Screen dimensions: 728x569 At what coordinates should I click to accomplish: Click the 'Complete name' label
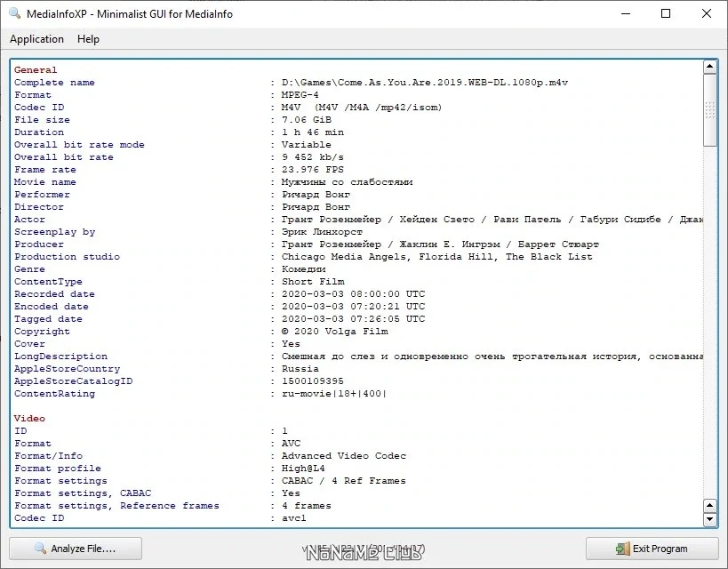point(54,83)
